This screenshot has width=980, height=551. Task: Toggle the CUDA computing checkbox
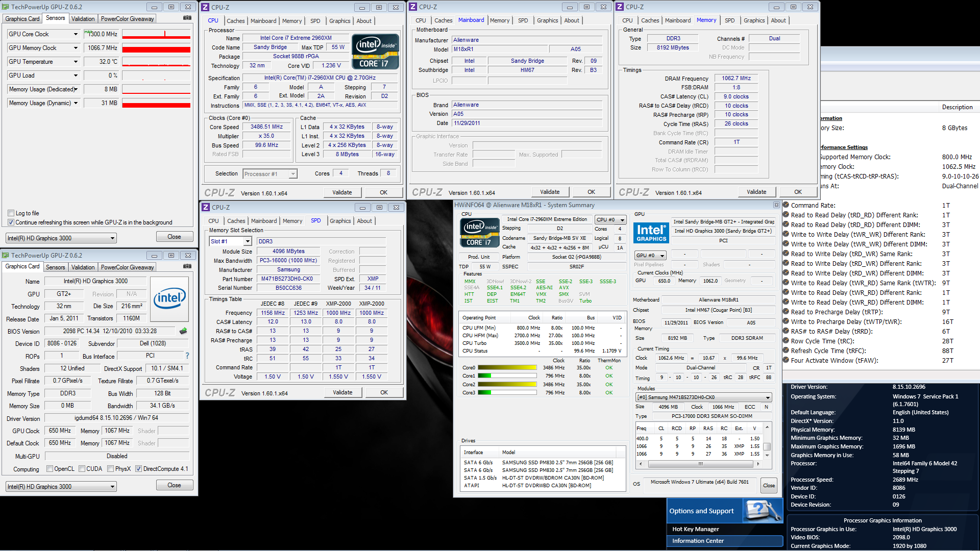coord(82,469)
